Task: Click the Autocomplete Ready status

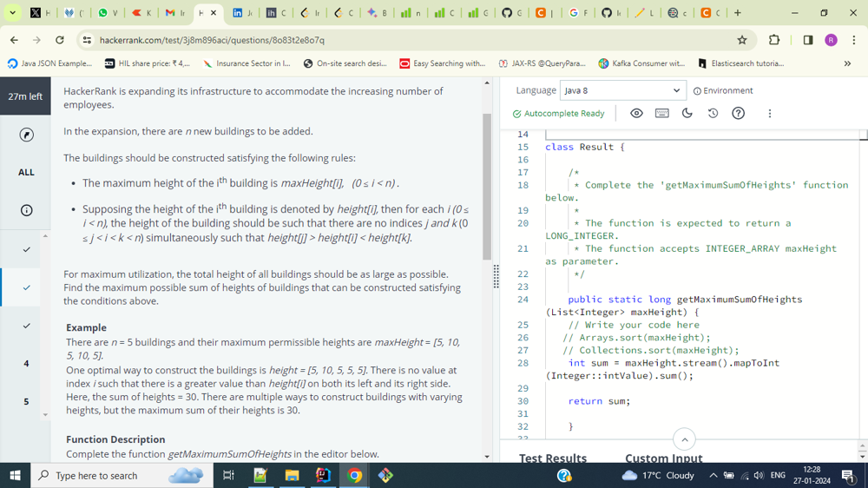Action: pyautogui.click(x=558, y=114)
